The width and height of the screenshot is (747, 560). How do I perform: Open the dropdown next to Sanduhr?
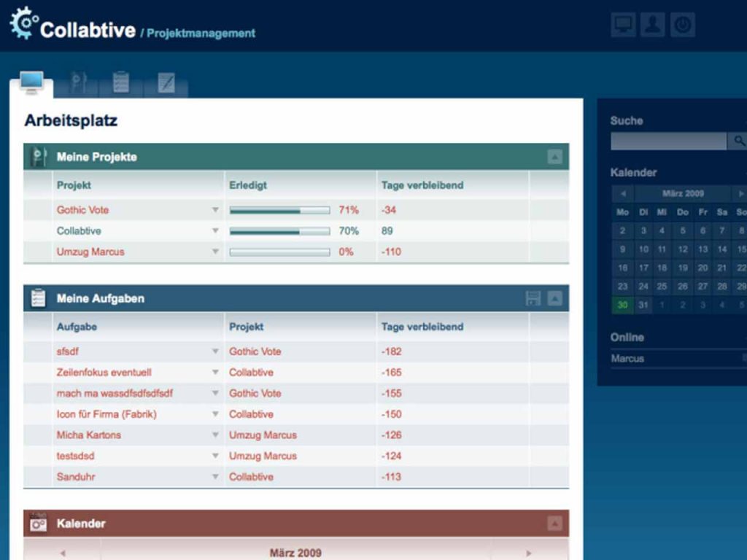tap(215, 477)
